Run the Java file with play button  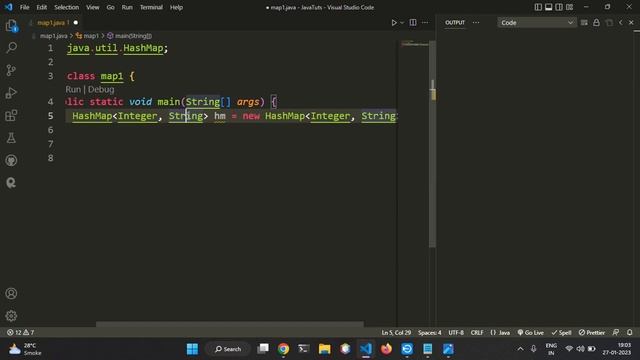point(393,22)
